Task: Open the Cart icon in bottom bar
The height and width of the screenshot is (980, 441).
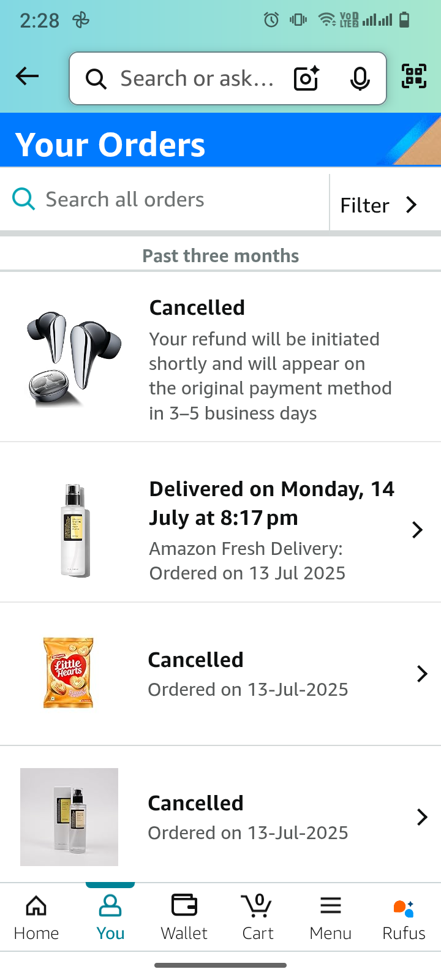Action: (257, 917)
